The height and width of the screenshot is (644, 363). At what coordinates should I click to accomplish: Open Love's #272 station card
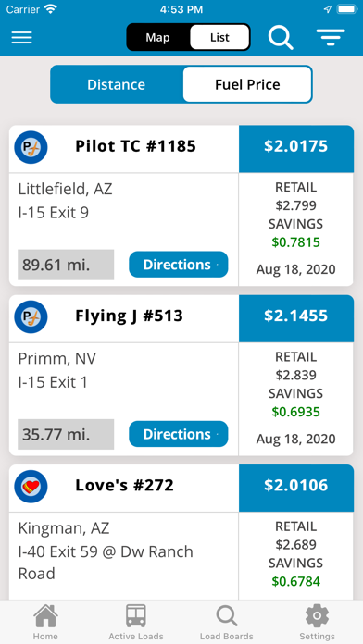point(181,532)
